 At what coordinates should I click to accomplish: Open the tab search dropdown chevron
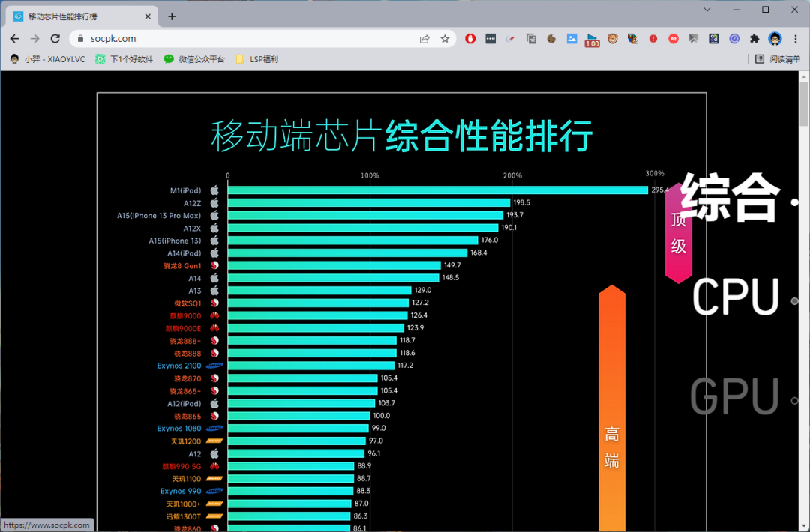click(707, 10)
